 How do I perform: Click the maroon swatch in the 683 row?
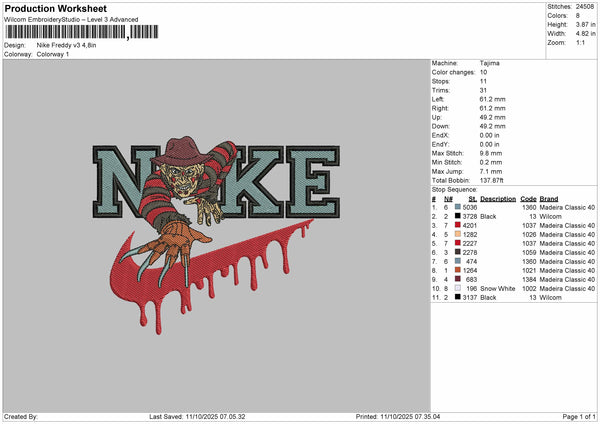[x=458, y=279]
